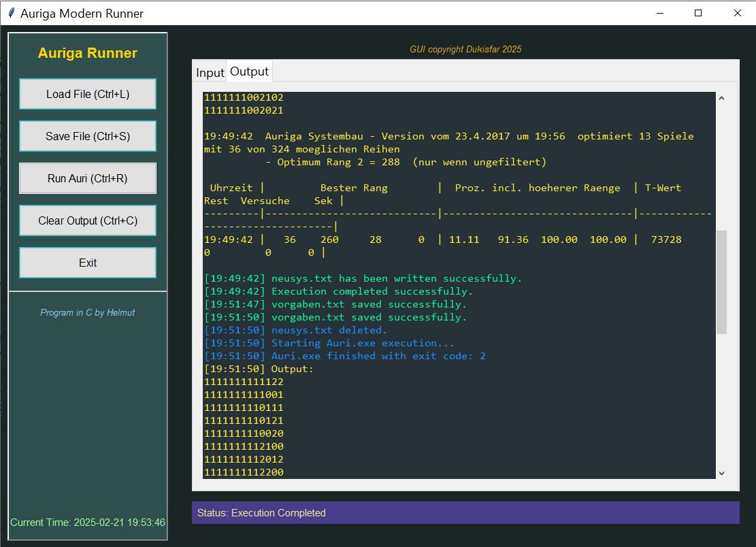The width and height of the screenshot is (756, 547).
Task: Minimize the Auriga Modern Runner window
Action: pyautogui.click(x=660, y=13)
